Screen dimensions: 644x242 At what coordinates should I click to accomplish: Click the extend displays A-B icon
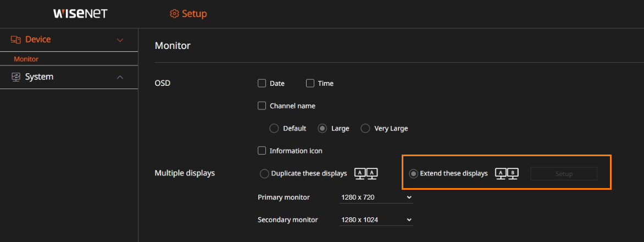pos(507,174)
